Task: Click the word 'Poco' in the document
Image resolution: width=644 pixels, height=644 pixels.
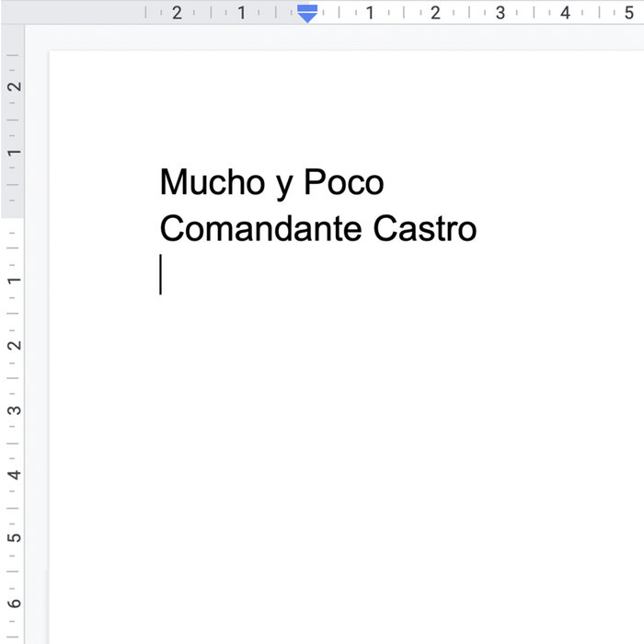Action: click(344, 181)
